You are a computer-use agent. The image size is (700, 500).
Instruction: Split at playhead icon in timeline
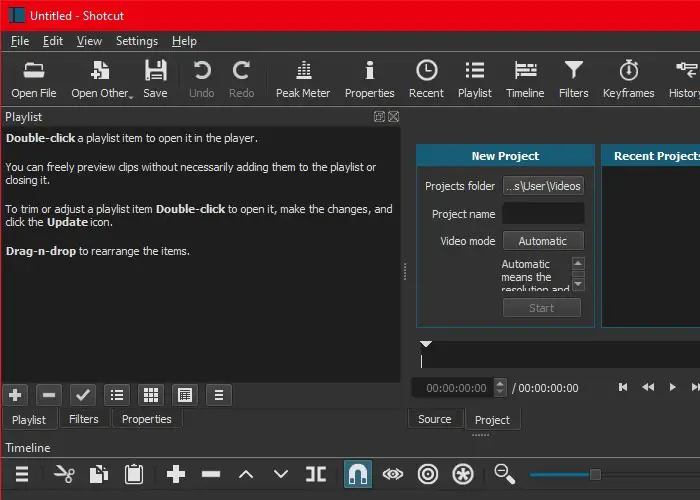[x=316, y=474]
